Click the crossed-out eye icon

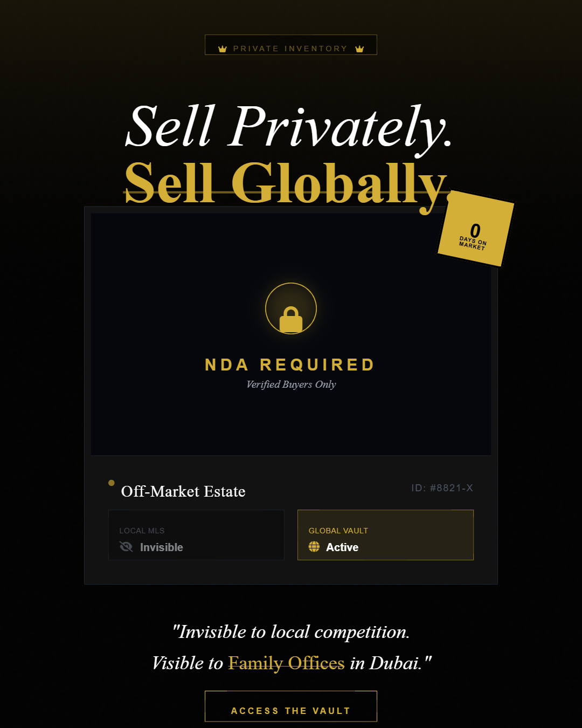126,547
